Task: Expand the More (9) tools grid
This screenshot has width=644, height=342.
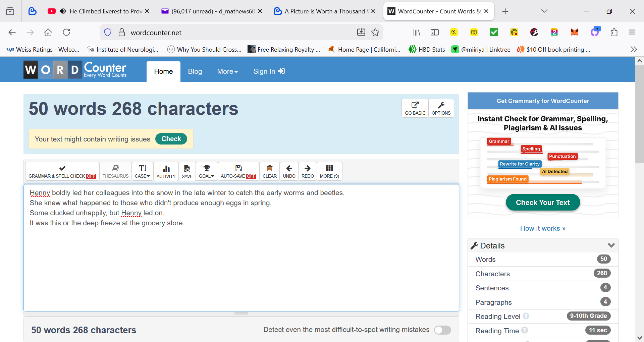Action: click(329, 171)
